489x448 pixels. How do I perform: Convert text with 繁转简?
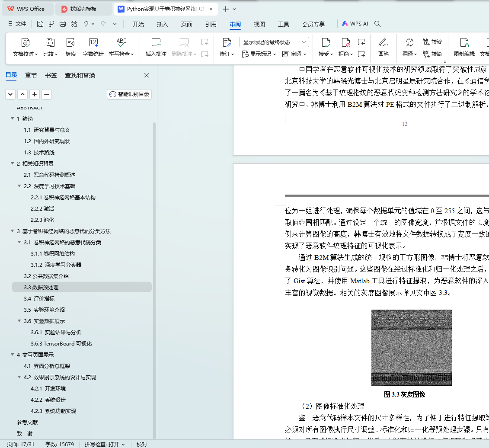tap(432, 54)
